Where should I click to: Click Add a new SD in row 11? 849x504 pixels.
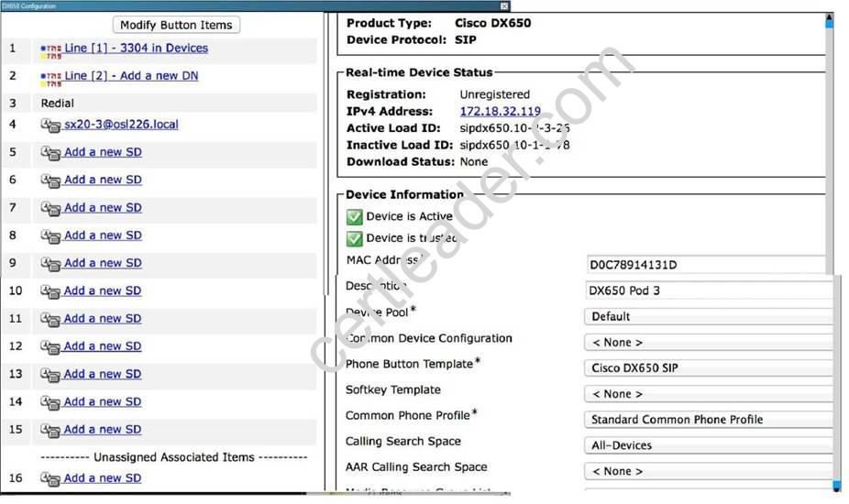coord(103,318)
